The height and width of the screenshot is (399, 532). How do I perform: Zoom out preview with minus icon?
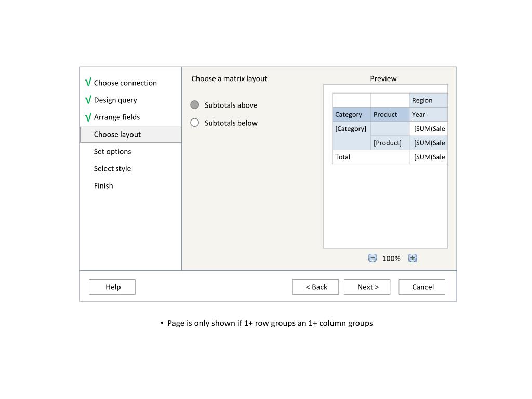373,258
